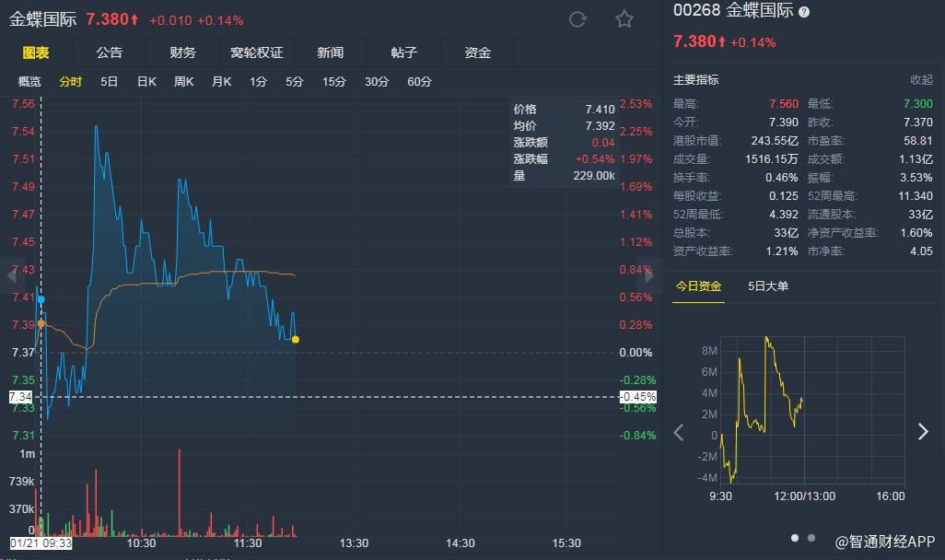This screenshot has width=945, height=560.
Task: Click the help question mark icon
Action: [x=804, y=12]
